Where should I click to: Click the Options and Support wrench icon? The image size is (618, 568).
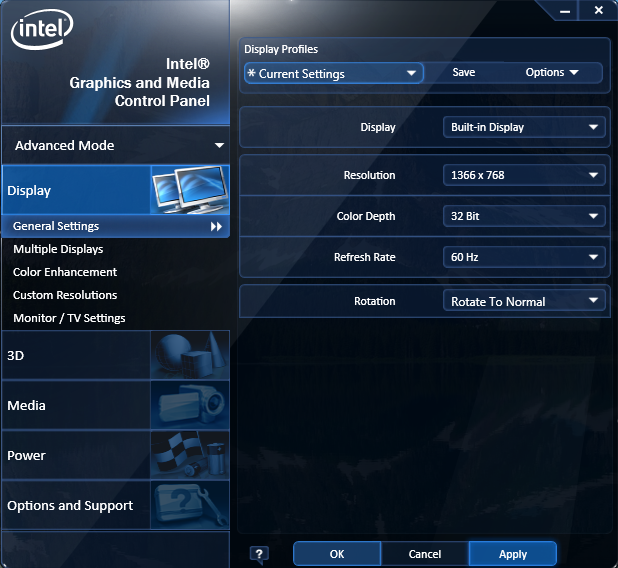coord(189,505)
